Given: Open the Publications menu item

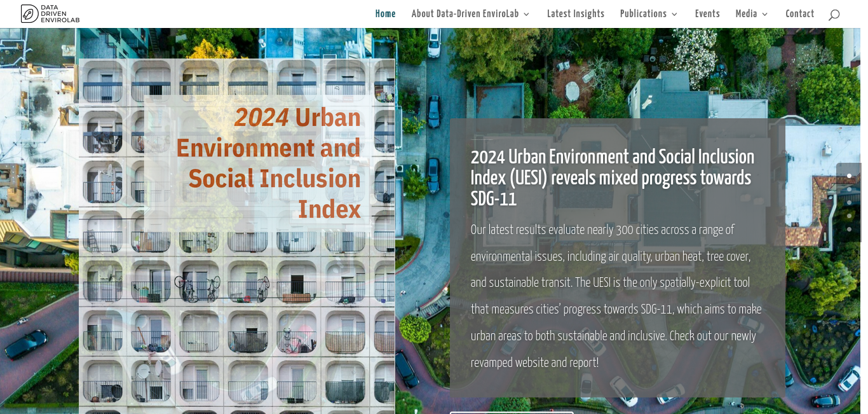Looking at the screenshot, I should click(644, 14).
